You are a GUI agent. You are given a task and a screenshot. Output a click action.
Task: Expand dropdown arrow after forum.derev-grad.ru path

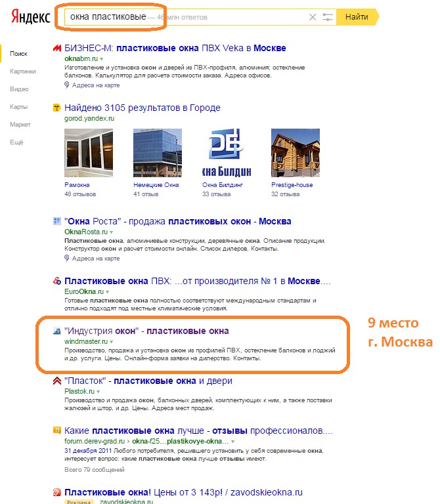click(x=233, y=442)
